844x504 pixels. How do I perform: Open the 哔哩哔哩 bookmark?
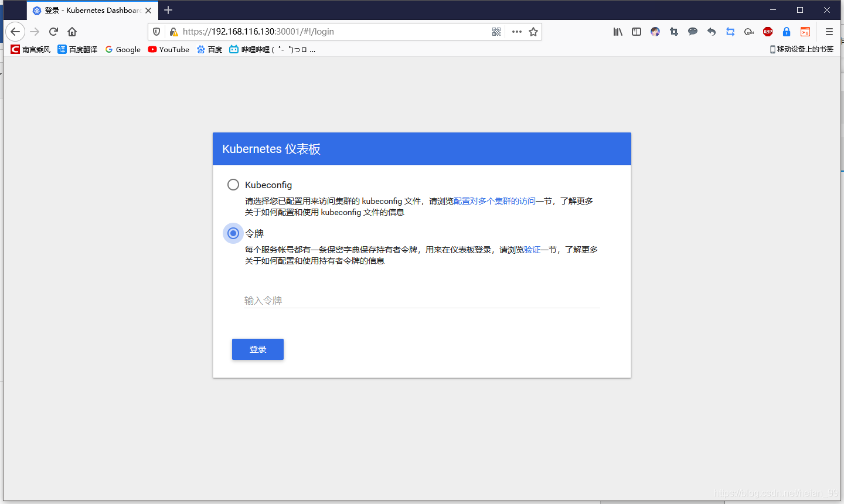click(x=273, y=50)
